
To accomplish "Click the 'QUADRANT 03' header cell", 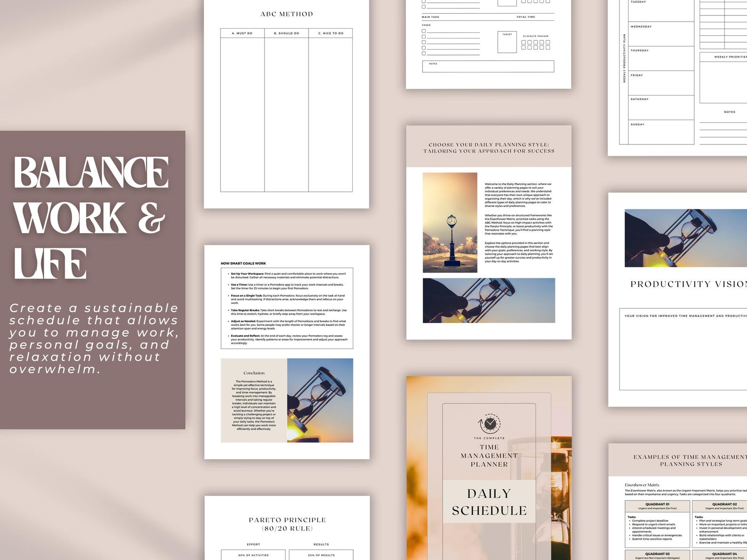I will [657, 555].
